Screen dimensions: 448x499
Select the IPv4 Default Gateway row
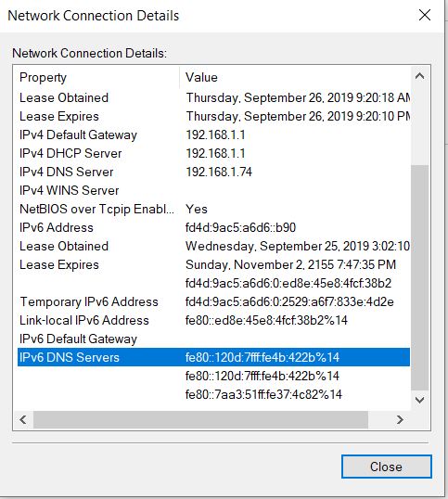tap(214, 134)
